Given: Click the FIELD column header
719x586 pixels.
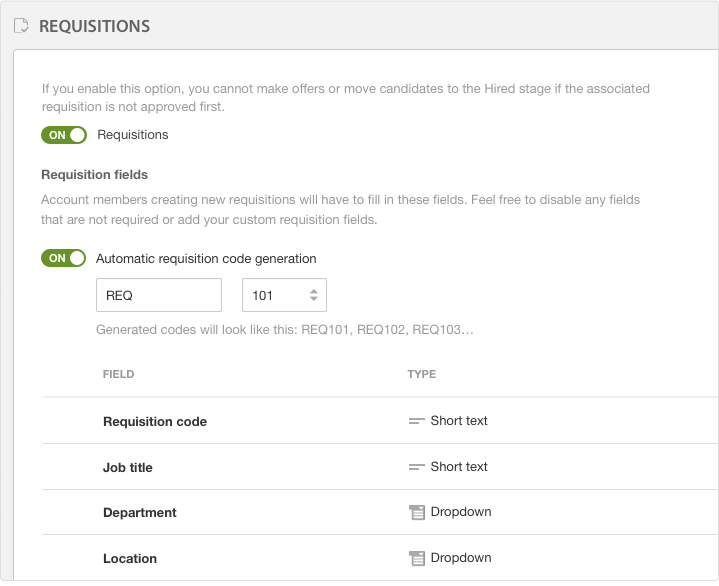Looking at the screenshot, I should (118, 374).
